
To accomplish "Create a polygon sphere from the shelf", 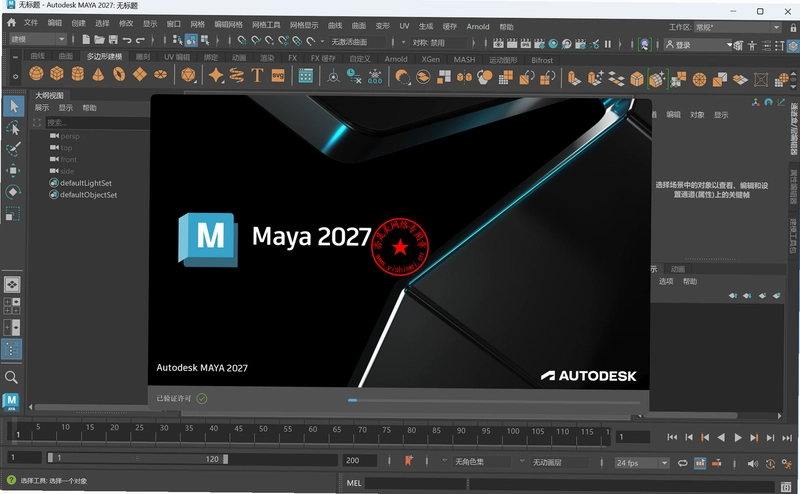I will tap(36, 75).
